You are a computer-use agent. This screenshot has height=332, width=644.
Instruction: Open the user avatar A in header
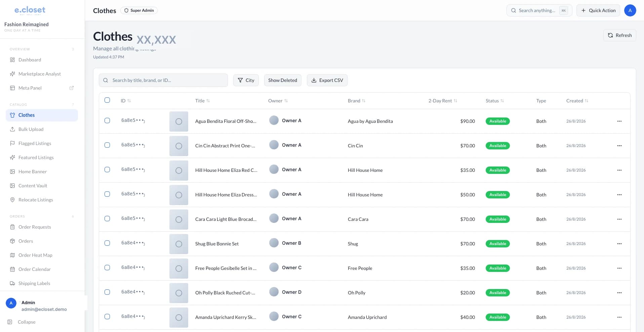630,10
